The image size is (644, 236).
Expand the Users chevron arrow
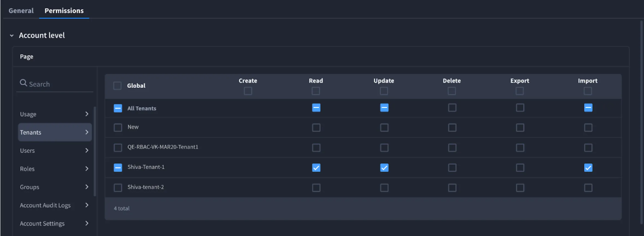[87, 151]
